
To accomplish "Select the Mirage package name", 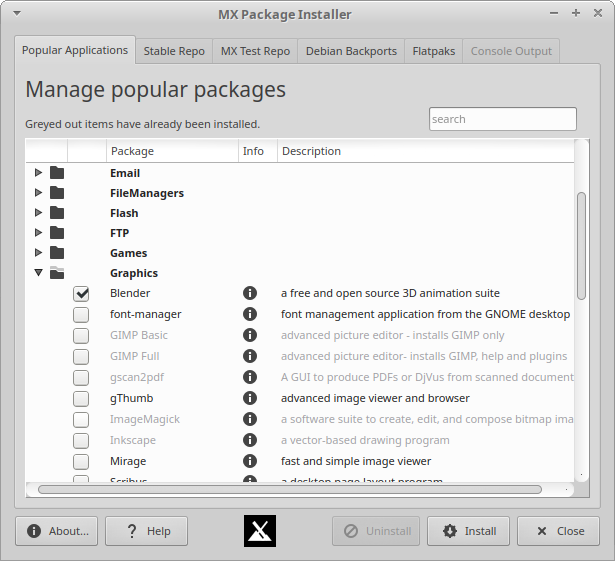I will (128, 461).
